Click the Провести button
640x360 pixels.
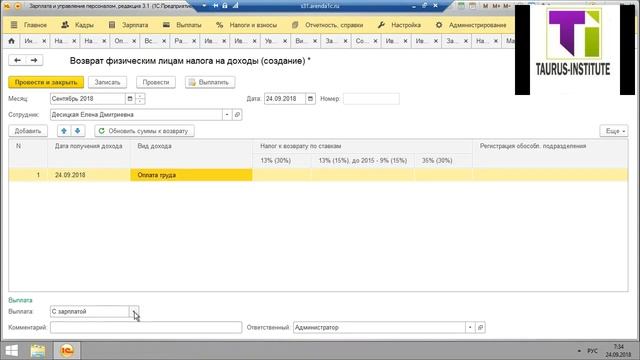(x=156, y=82)
